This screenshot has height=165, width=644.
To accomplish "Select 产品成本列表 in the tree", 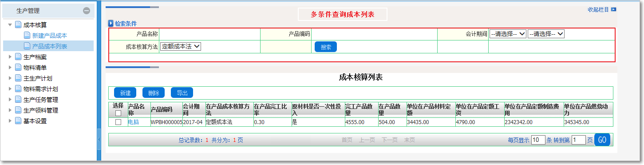I will [x=50, y=46].
